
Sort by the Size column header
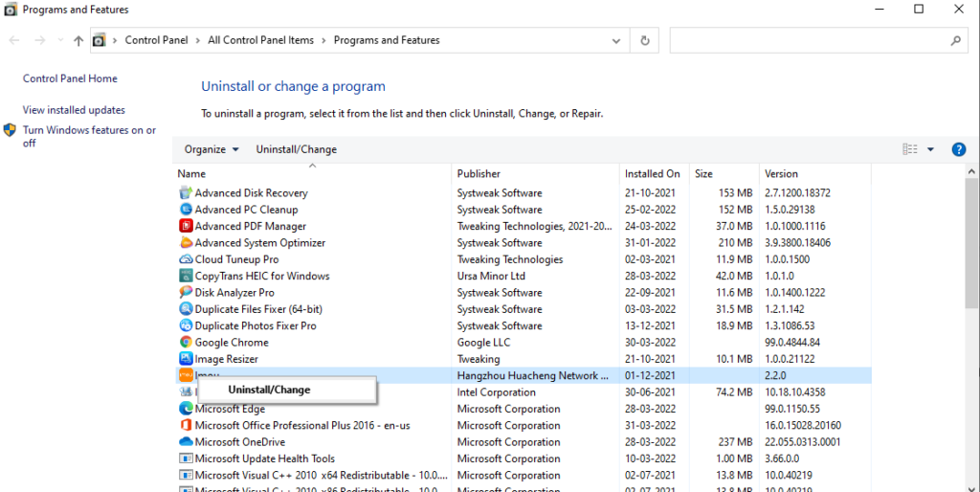[x=724, y=173]
